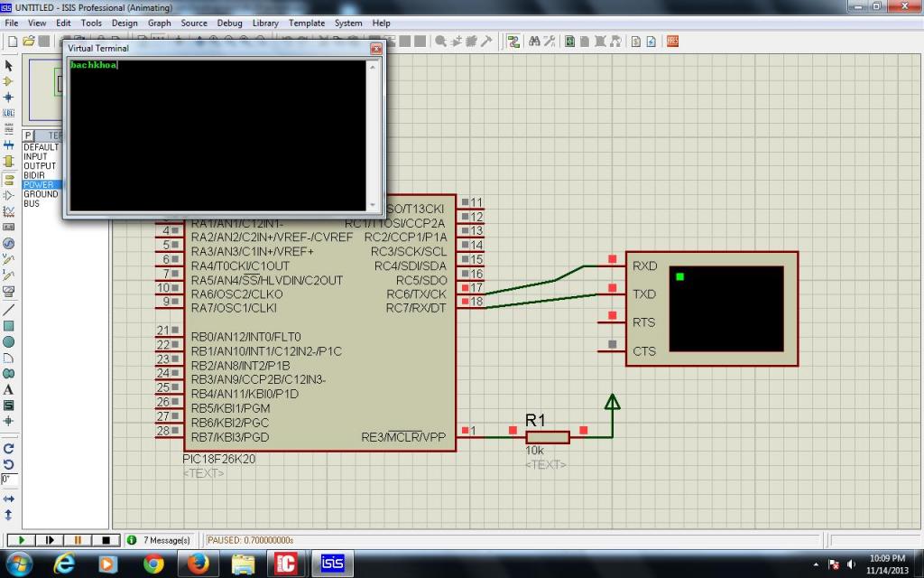The height and width of the screenshot is (578, 924).
Task: Select the 2D Graphics Circle tool
Action: click(9, 341)
